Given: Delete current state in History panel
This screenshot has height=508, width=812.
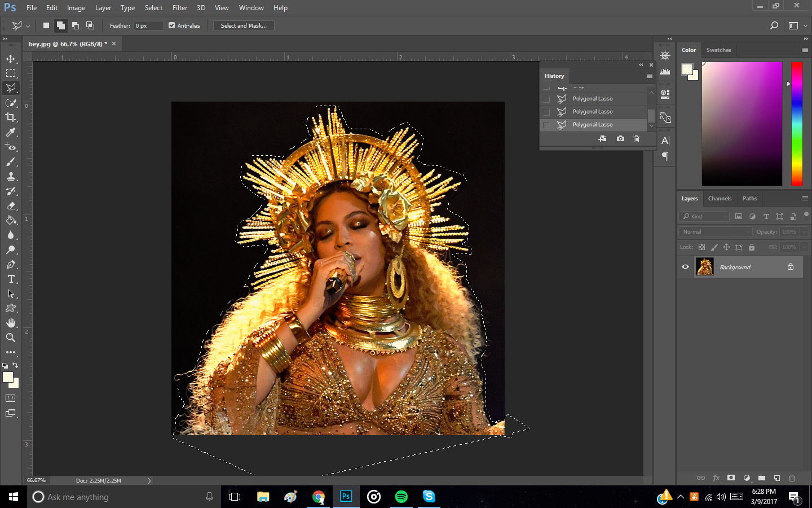Looking at the screenshot, I should click(x=636, y=139).
